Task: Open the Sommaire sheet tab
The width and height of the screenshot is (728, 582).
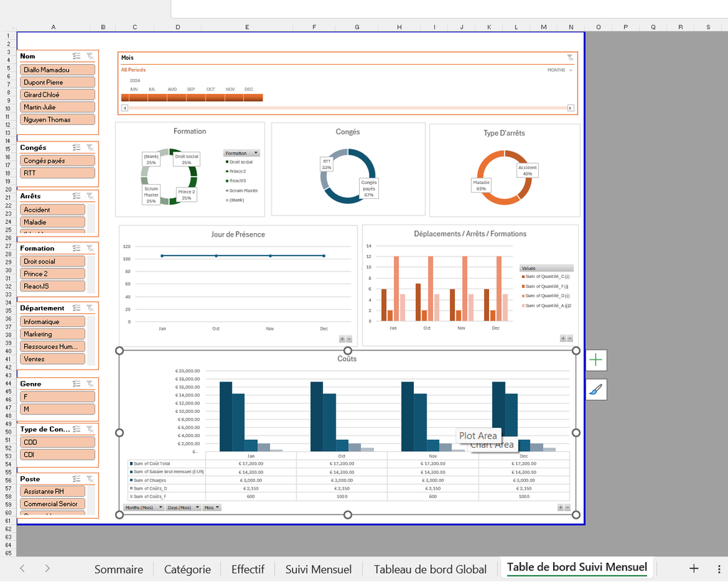Action: [x=118, y=568]
